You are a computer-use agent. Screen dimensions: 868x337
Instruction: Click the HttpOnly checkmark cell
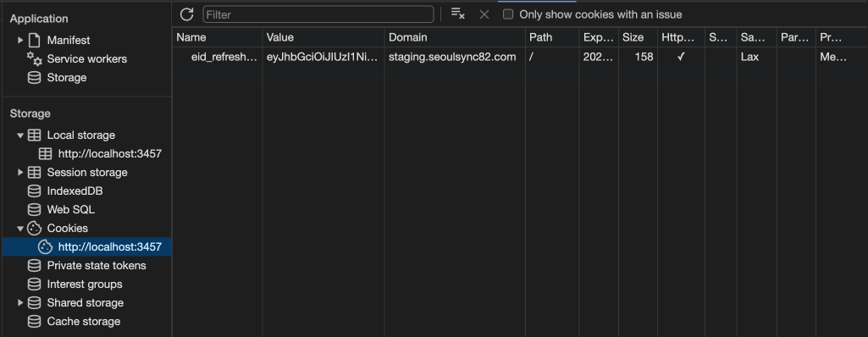681,57
